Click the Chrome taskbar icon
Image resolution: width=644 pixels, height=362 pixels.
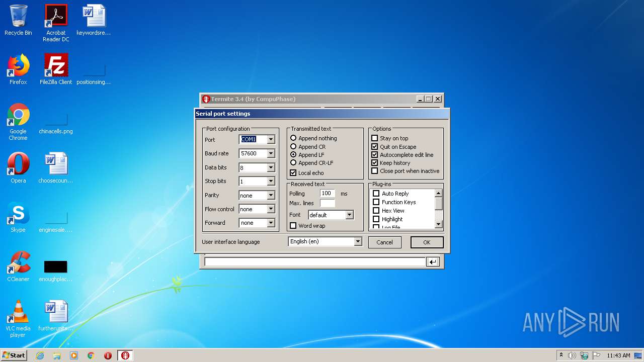click(91, 355)
